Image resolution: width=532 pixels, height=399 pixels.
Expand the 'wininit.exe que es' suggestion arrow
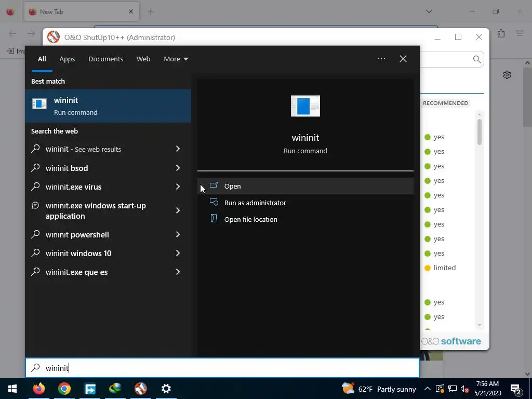point(178,272)
